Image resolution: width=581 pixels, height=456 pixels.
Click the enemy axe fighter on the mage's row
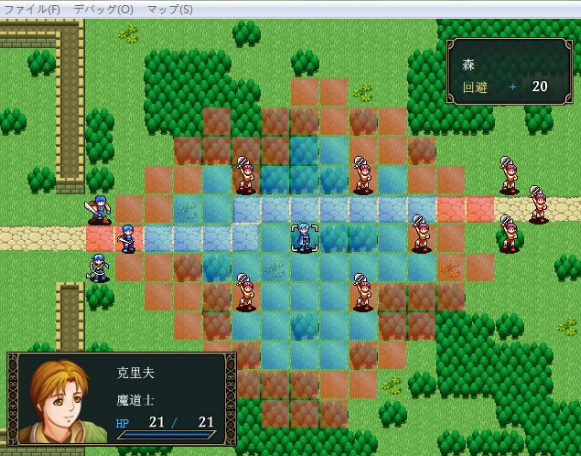(421, 234)
